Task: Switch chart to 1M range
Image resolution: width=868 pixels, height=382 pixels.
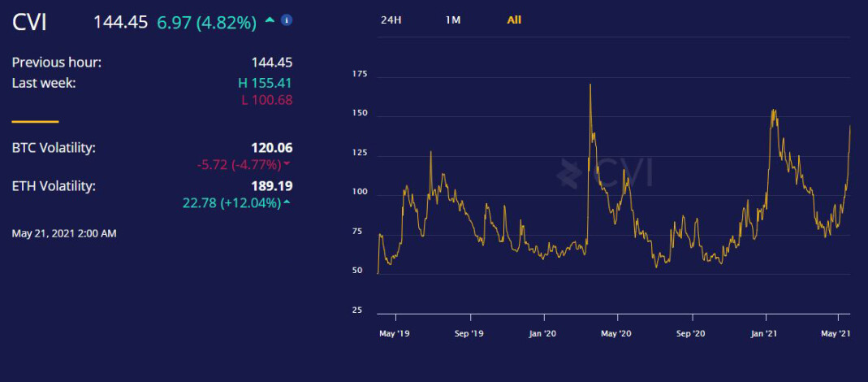Action: [453, 20]
